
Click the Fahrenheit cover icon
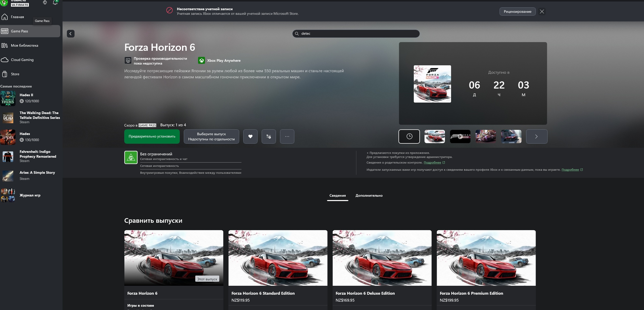coord(8,157)
